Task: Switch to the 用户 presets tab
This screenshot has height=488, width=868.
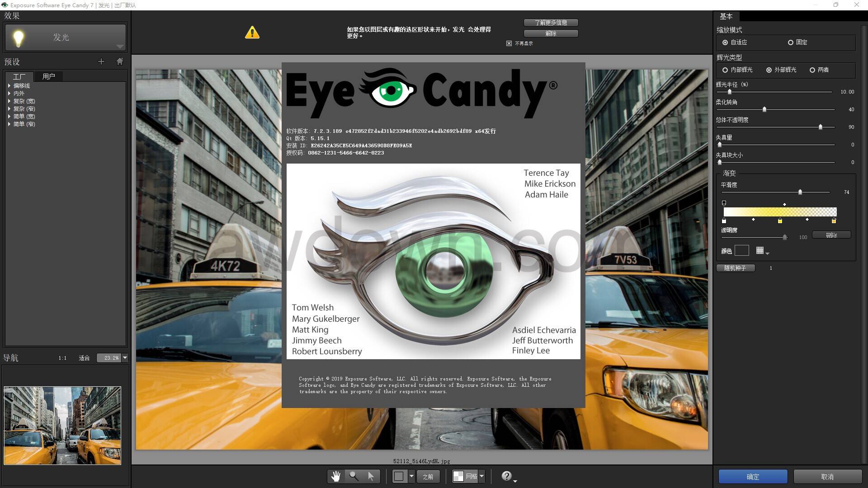Action: pyautogui.click(x=49, y=76)
